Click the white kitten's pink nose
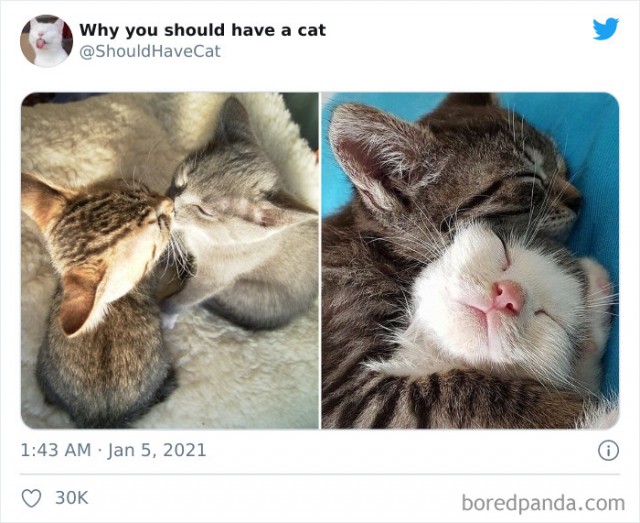The width and height of the screenshot is (640, 523). pyautogui.click(x=508, y=298)
